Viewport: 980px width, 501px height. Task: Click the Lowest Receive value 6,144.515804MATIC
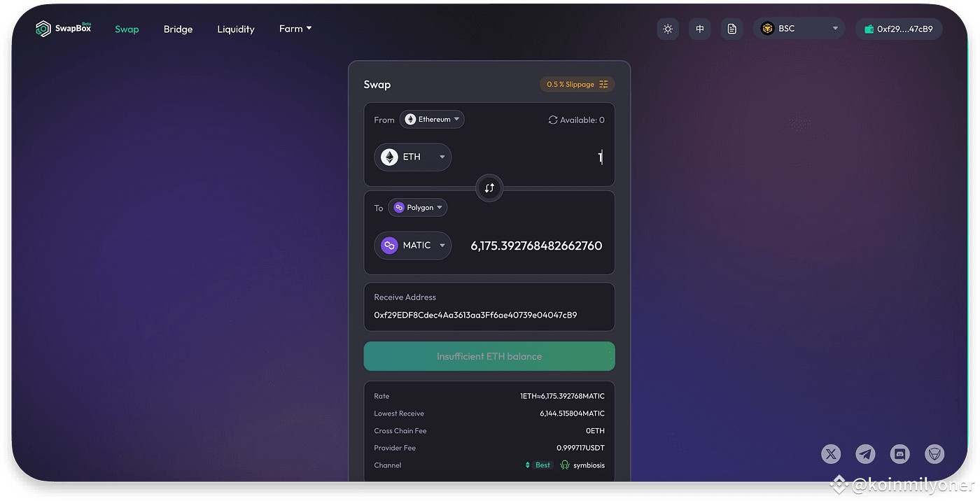[572, 414]
